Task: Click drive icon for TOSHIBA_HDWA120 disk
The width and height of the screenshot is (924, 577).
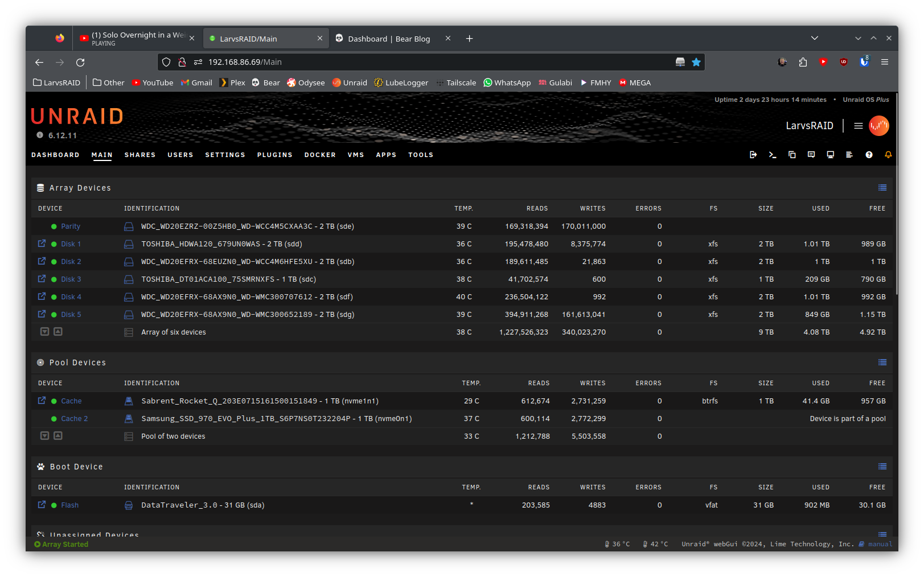Action: [129, 244]
